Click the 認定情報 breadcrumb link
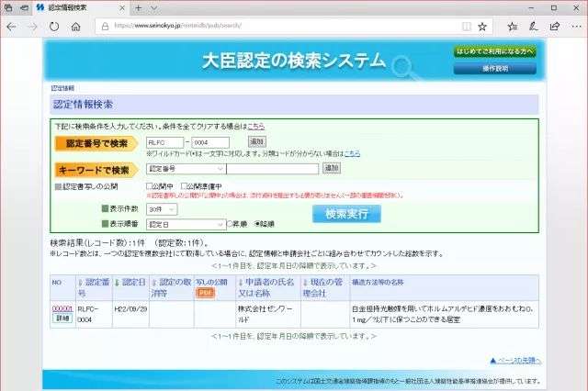Viewport: 588px width, 391px height. tap(62, 88)
